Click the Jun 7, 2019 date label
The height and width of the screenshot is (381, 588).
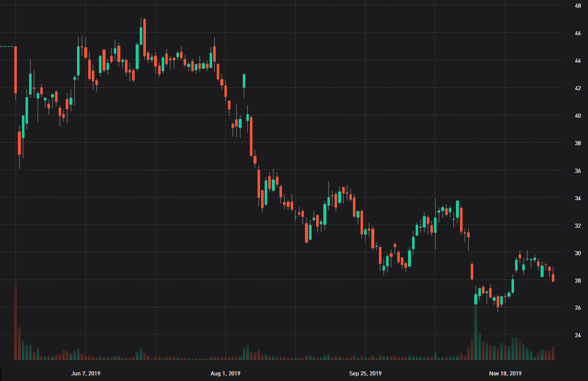[86, 373]
